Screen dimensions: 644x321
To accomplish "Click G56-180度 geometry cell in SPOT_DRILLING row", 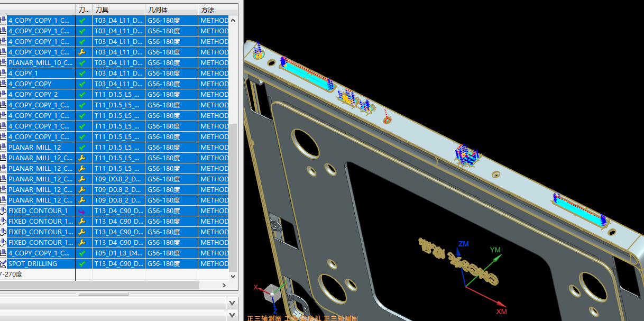I will (x=172, y=263).
